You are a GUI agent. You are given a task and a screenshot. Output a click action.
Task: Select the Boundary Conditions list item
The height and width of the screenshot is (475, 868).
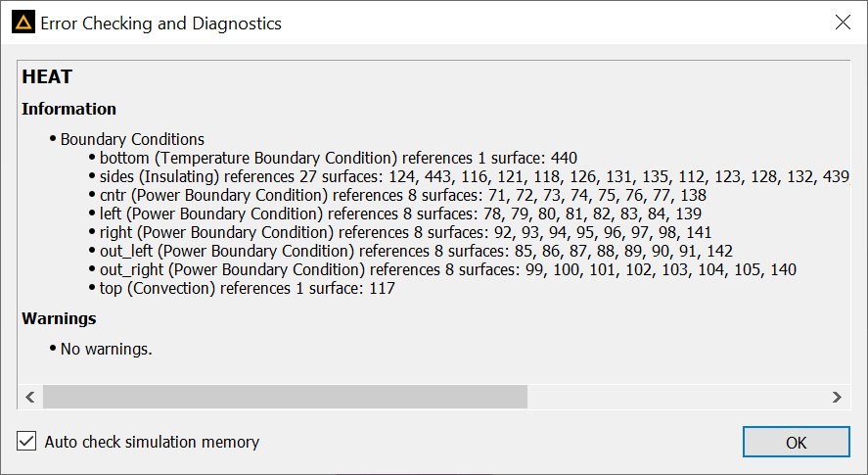(x=132, y=139)
